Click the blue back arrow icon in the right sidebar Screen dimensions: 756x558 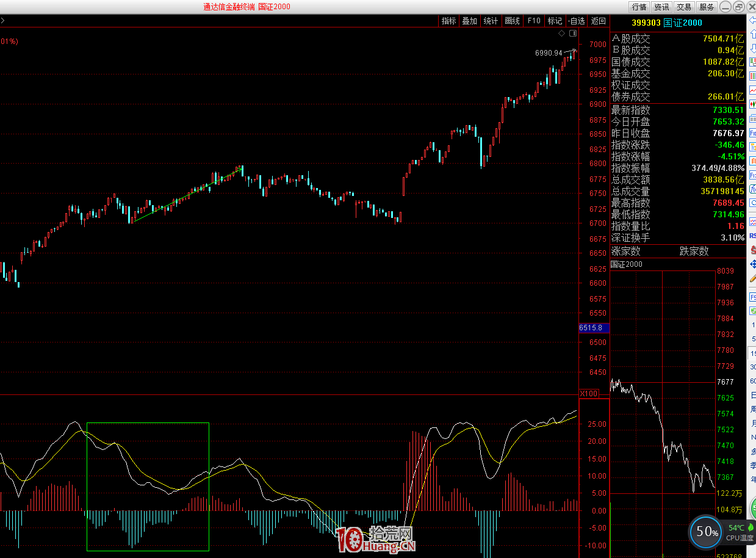click(x=752, y=21)
